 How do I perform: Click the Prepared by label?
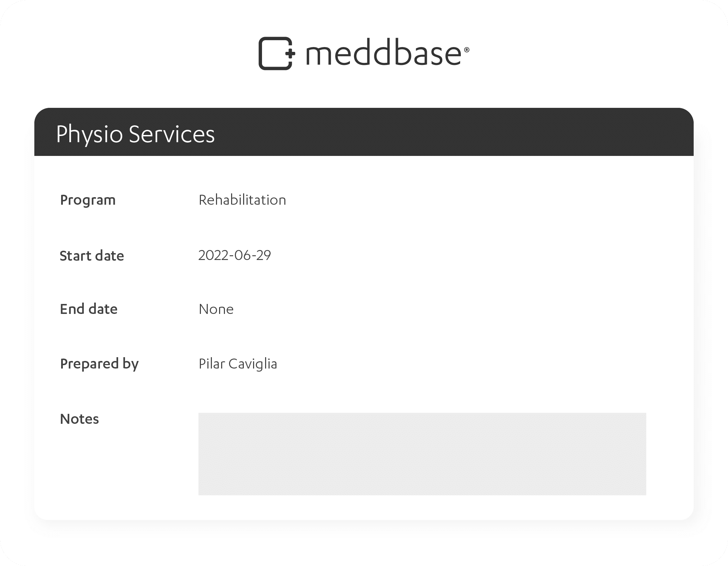pos(99,364)
